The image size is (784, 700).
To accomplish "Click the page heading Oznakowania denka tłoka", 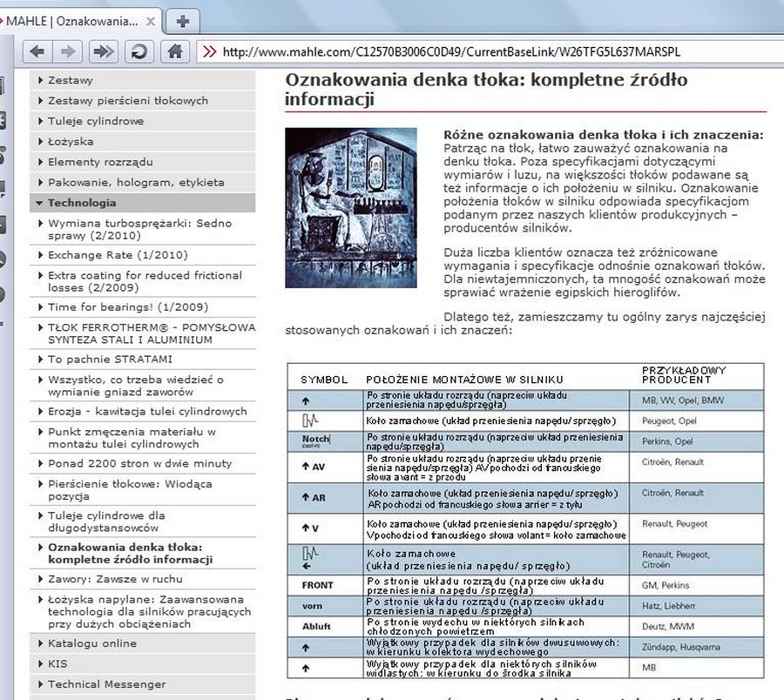I will [x=486, y=90].
